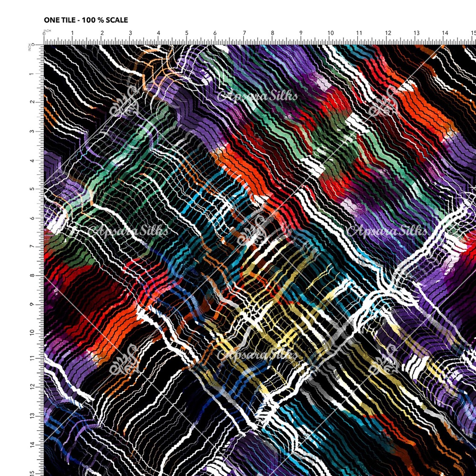Click the 8 inch mark on left ruler
Screen dimensions: 476x476
coord(33,275)
